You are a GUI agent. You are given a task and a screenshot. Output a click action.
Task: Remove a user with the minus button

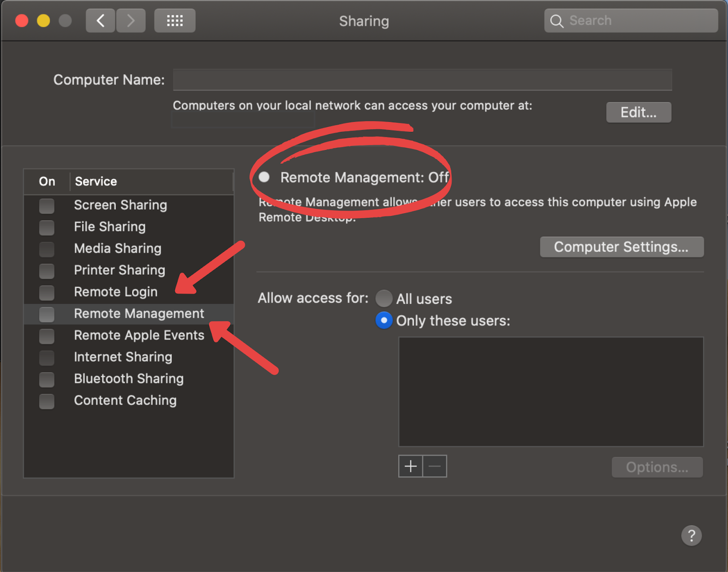point(435,466)
